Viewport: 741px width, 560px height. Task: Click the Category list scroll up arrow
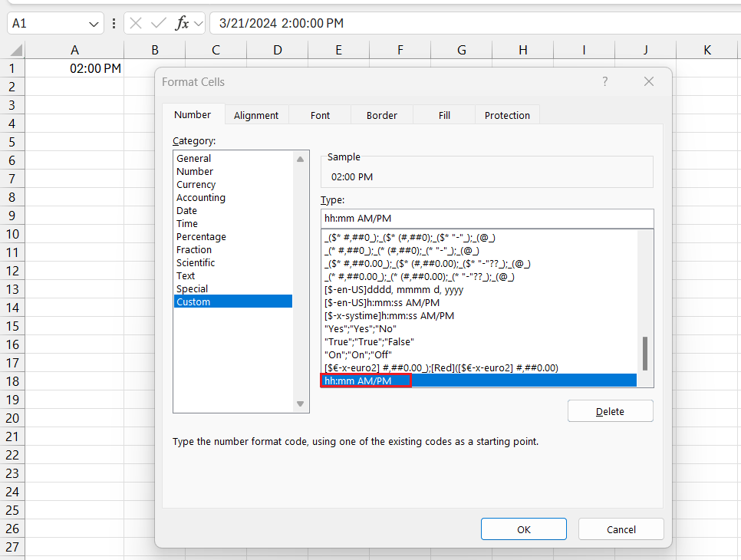click(x=300, y=160)
